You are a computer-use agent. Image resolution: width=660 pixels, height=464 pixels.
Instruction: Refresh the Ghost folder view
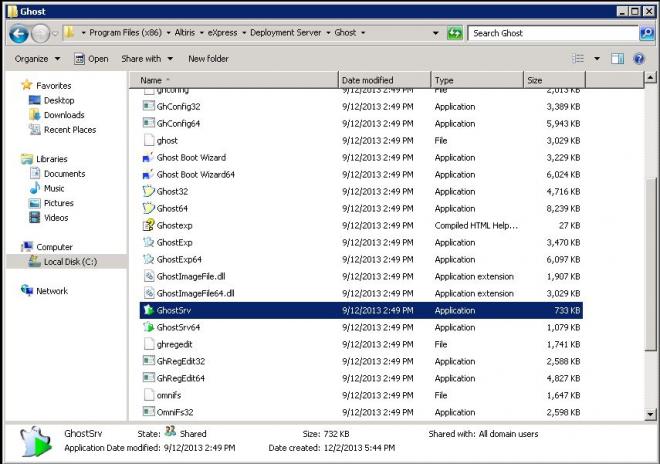click(x=455, y=33)
